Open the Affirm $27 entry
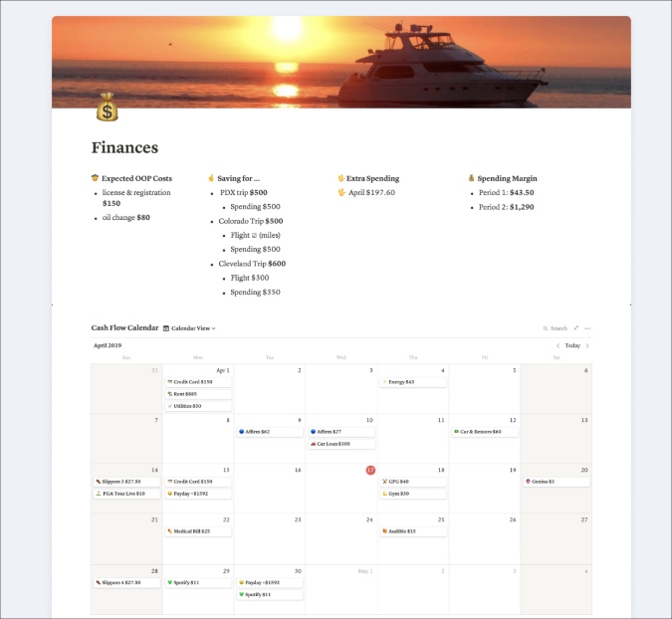 [341, 431]
